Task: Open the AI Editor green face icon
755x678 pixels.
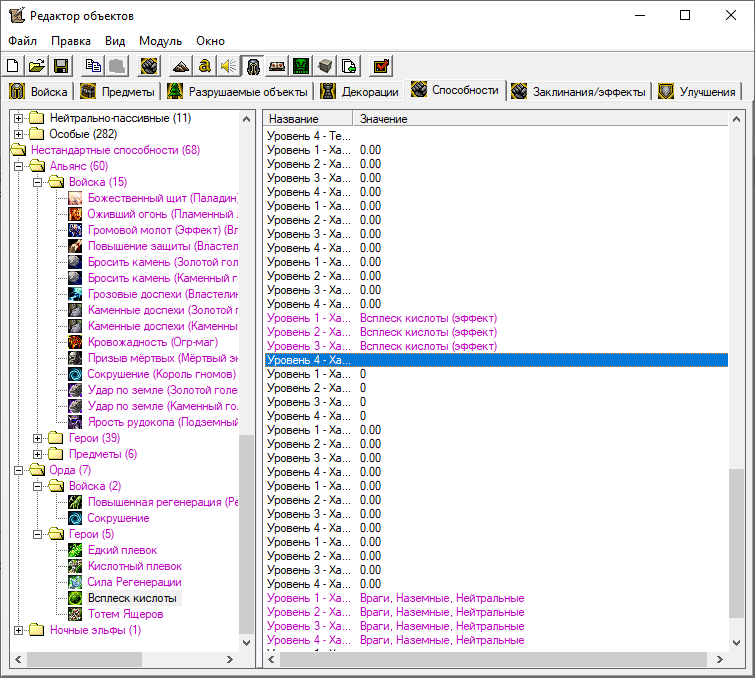Action: (301, 66)
